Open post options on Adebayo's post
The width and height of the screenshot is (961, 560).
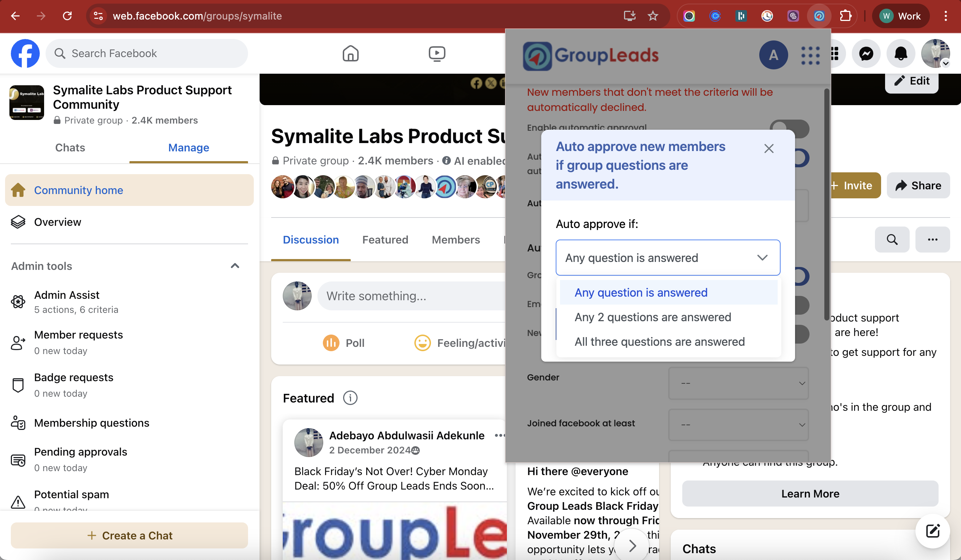pyautogui.click(x=500, y=435)
